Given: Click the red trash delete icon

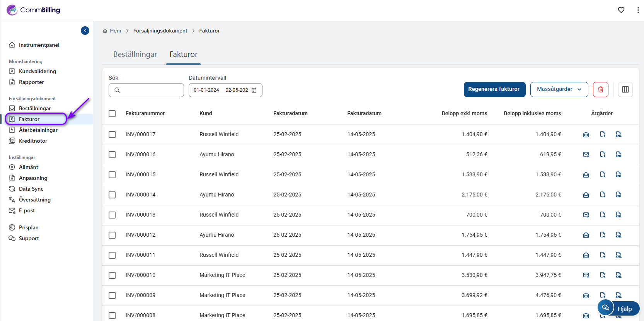Looking at the screenshot, I should tap(600, 89).
